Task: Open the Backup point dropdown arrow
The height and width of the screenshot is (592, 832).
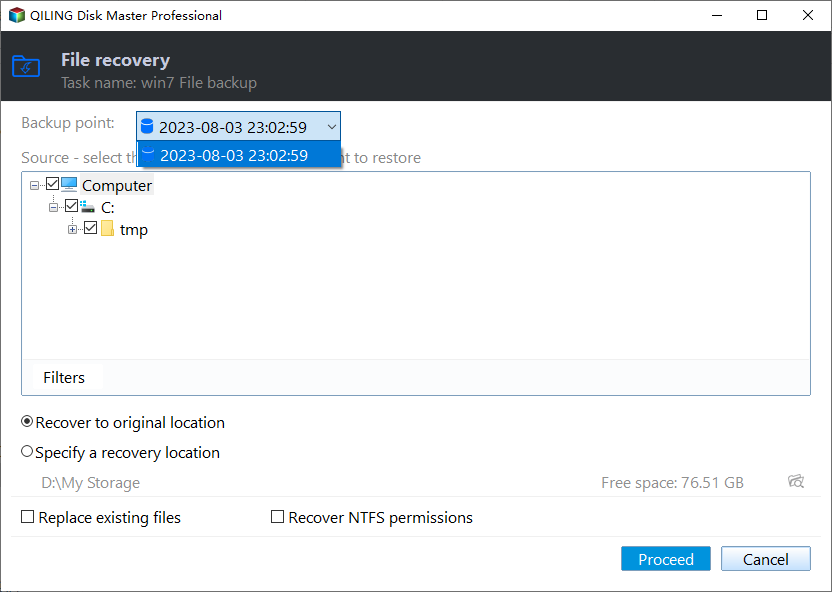Action: click(332, 127)
